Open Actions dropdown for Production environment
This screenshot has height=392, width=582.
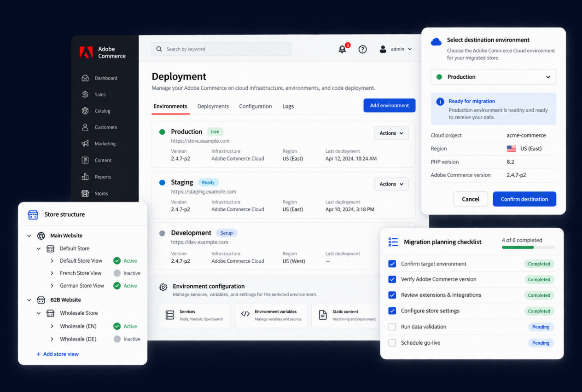coord(391,133)
